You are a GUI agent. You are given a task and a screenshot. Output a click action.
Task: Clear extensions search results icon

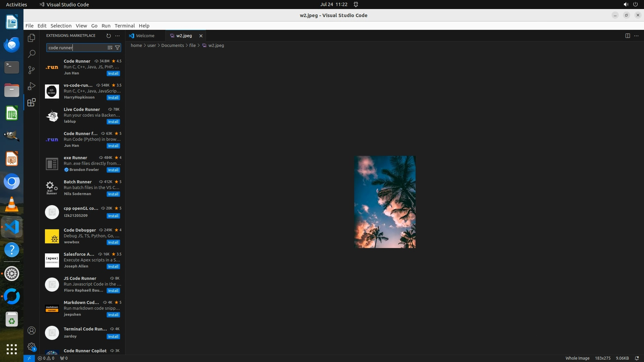click(110, 48)
